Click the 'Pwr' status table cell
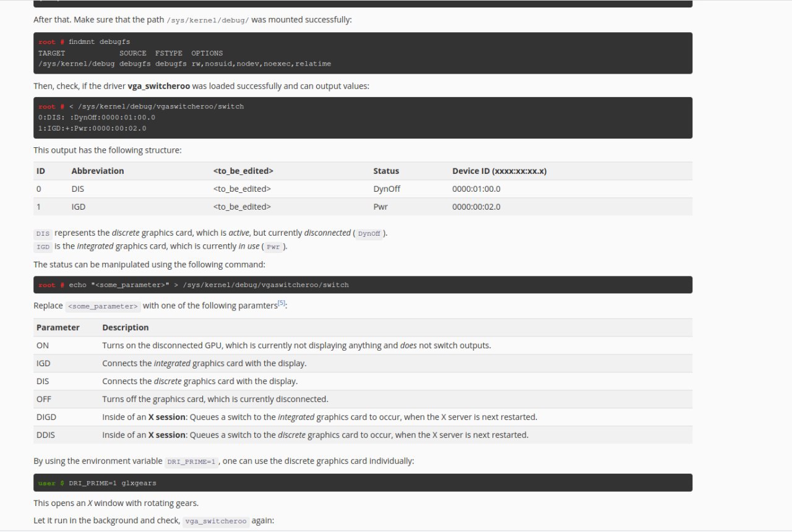The height and width of the screenshot is (532, 792). [x=381, y=207]
